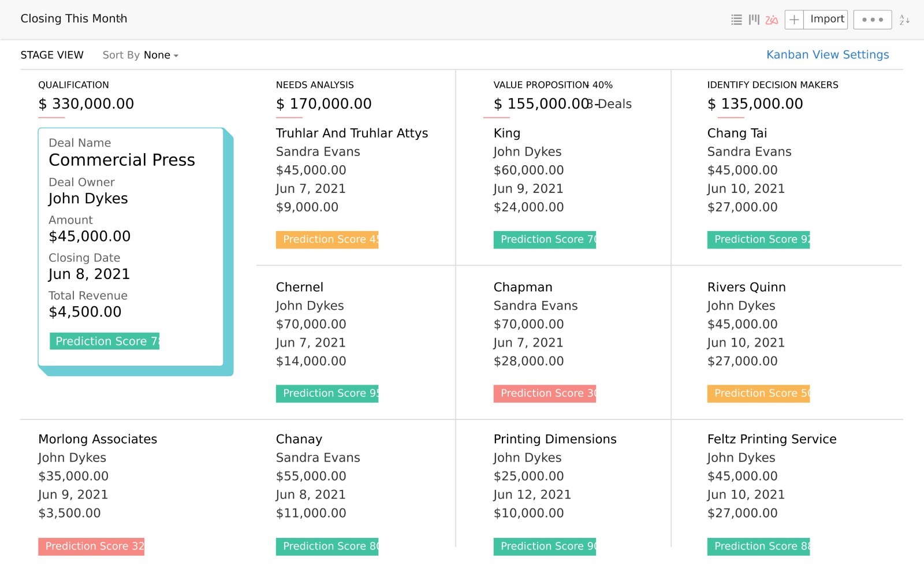Click Jun 12, 2021 closing date
The image size is (924, 576).
[x=532, y=495]
